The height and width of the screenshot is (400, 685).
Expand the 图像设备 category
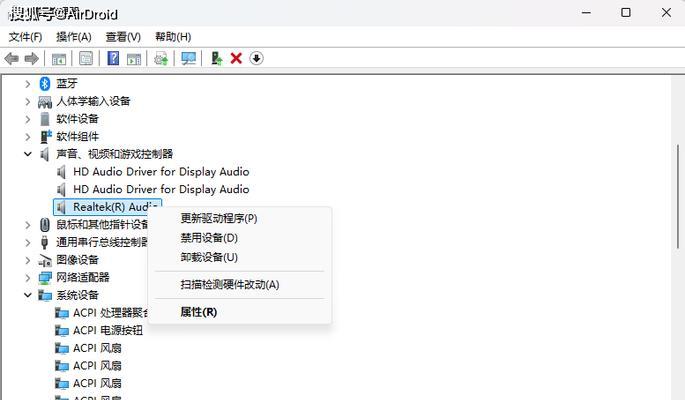[x=28, y=260]
